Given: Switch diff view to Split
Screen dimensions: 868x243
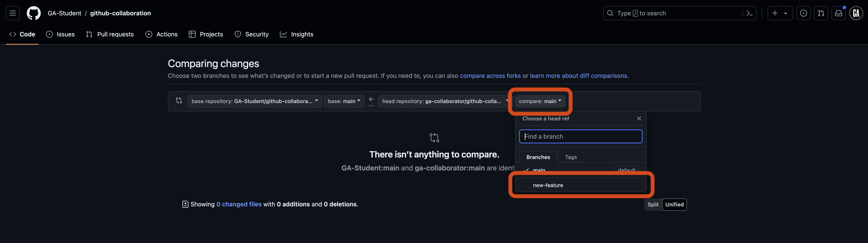Looking at the screenshot, I should point(653,204).
